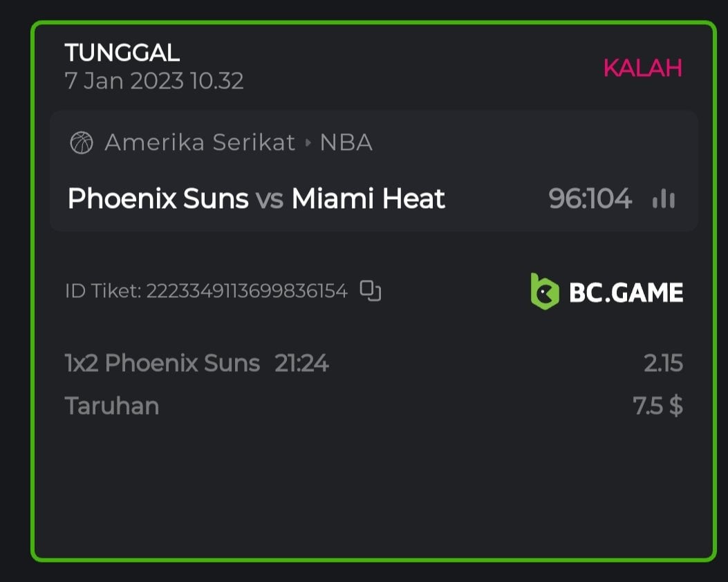Click the TUNGGAL bet type heading
This screenshot has width=728, height=582.
tap(122, 53)
